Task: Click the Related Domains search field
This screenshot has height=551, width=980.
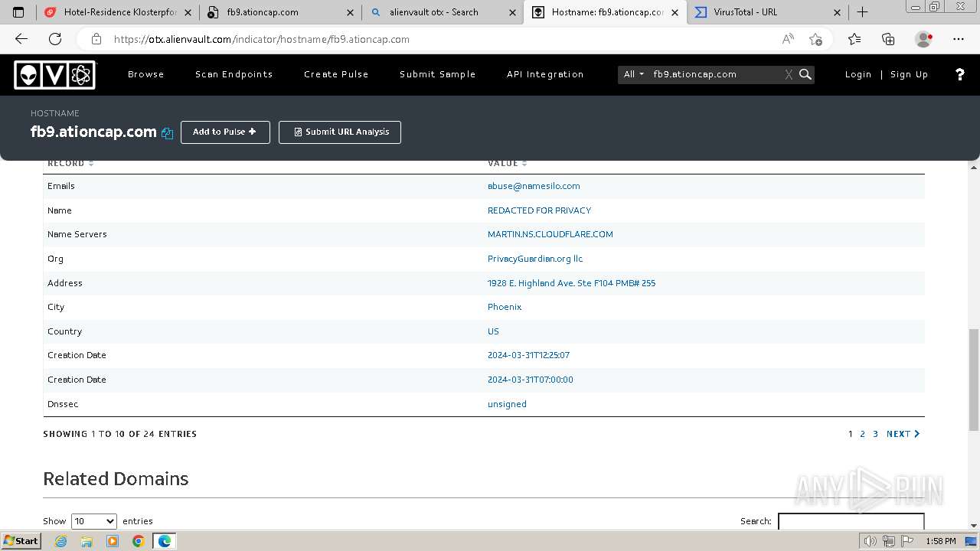Action: [851, 521]
